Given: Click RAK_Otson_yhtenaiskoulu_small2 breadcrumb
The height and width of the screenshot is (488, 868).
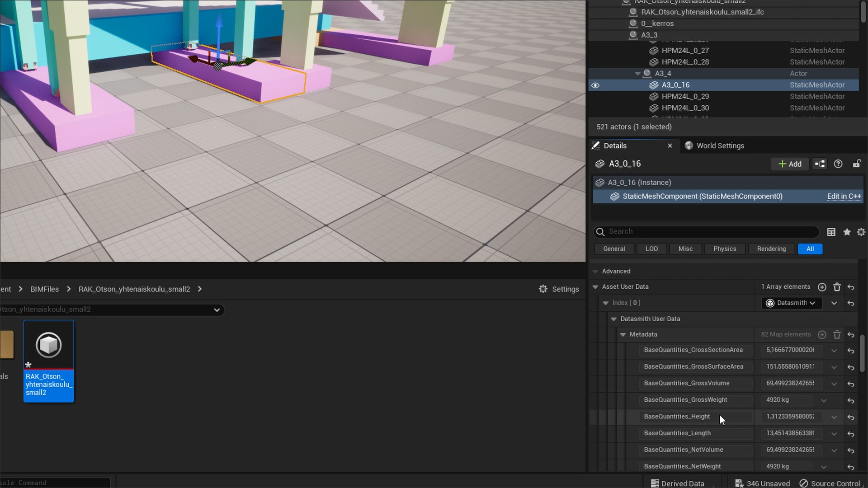Looking at the screenshot, I should (134, 289).
